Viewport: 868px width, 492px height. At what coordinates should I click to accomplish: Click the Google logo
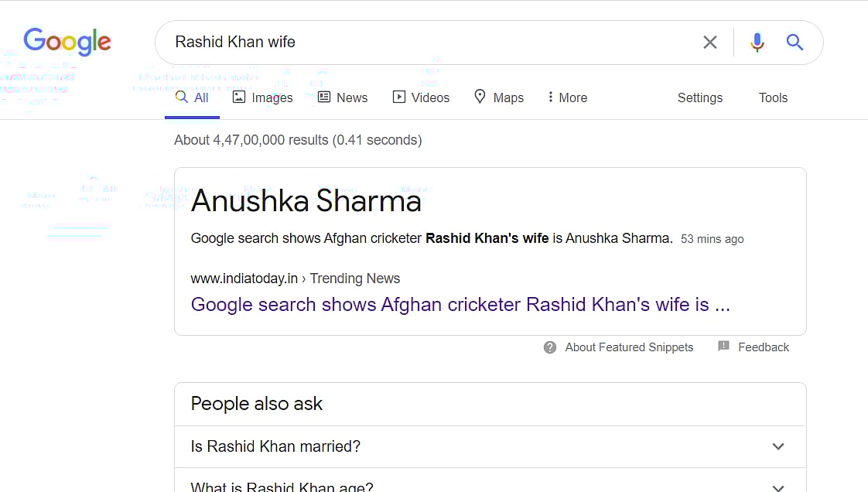point(67,42)
